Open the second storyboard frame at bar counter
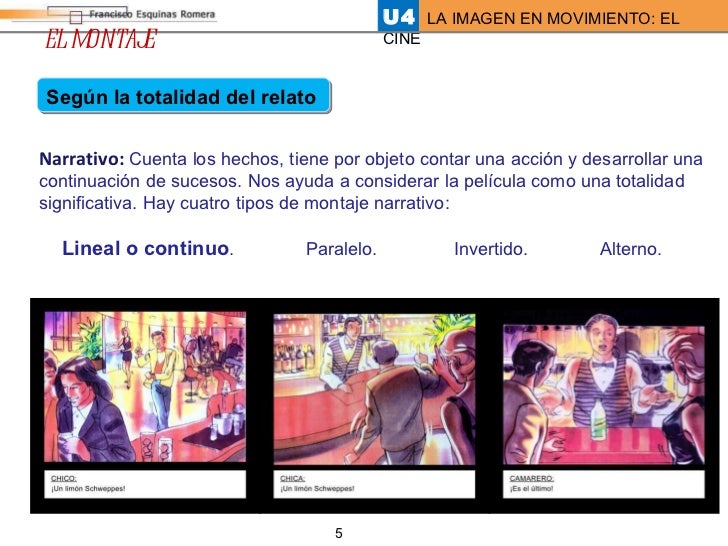The width and height of the screenshot is (728, 546). click(374, 389)
